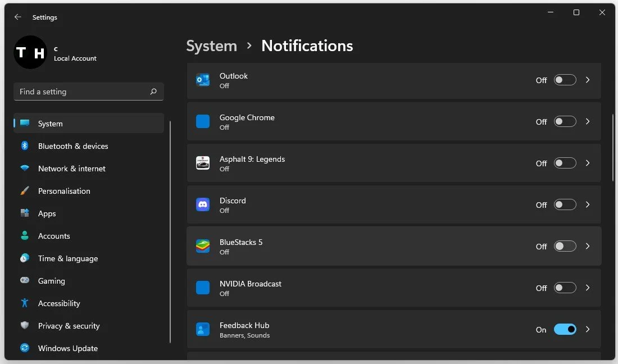The image size is (618, 364).
Task: Disable Feedback Hub notifications toggle
Action: point(565,329)
